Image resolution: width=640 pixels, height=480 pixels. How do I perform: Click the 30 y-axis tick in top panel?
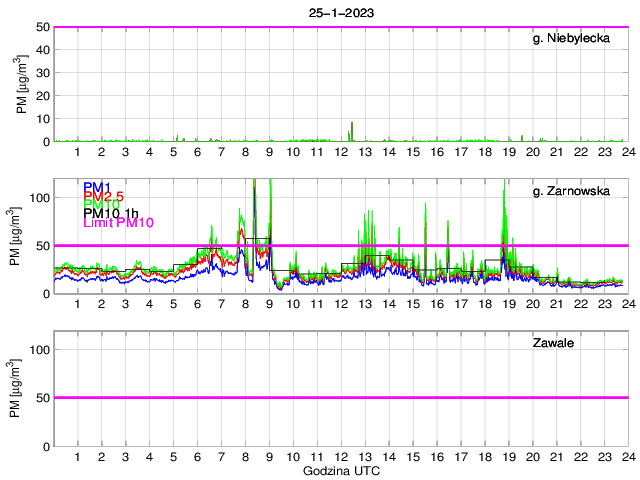[x=43, y=73]
